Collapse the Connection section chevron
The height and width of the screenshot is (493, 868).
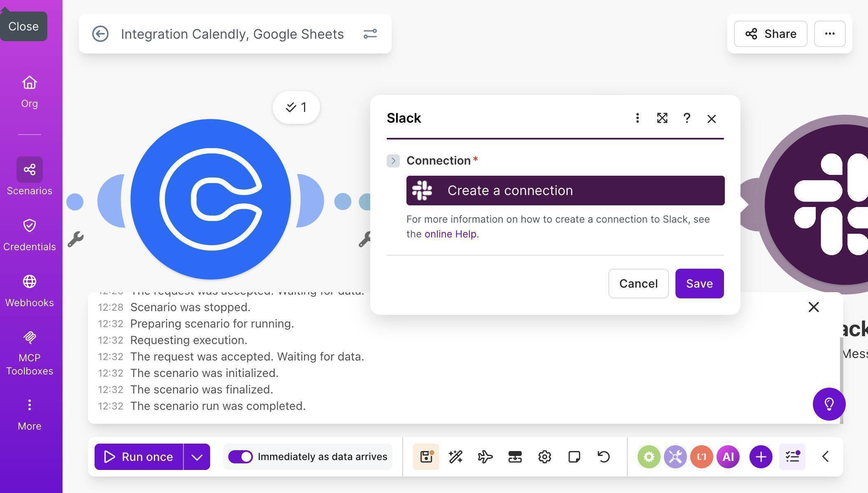[x=393, y=160]
